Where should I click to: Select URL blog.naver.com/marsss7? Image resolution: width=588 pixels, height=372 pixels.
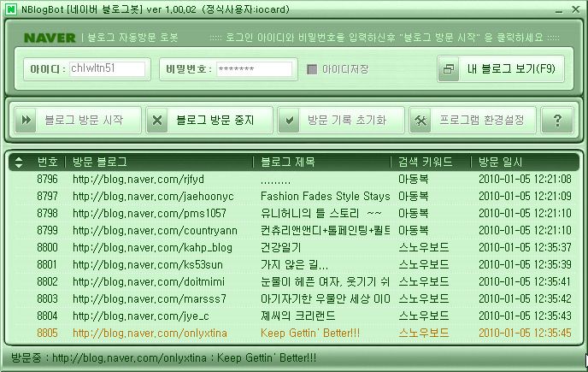(x=150, y=298)
